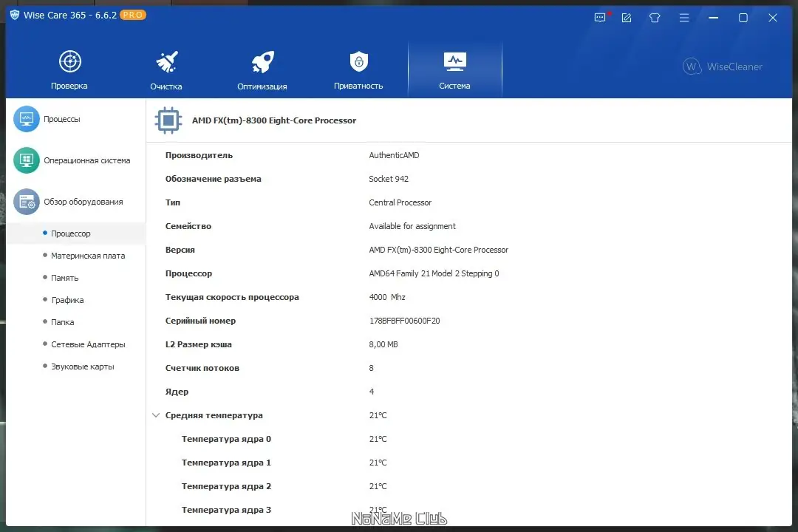Select the Система monitor icon

(454, 61)
